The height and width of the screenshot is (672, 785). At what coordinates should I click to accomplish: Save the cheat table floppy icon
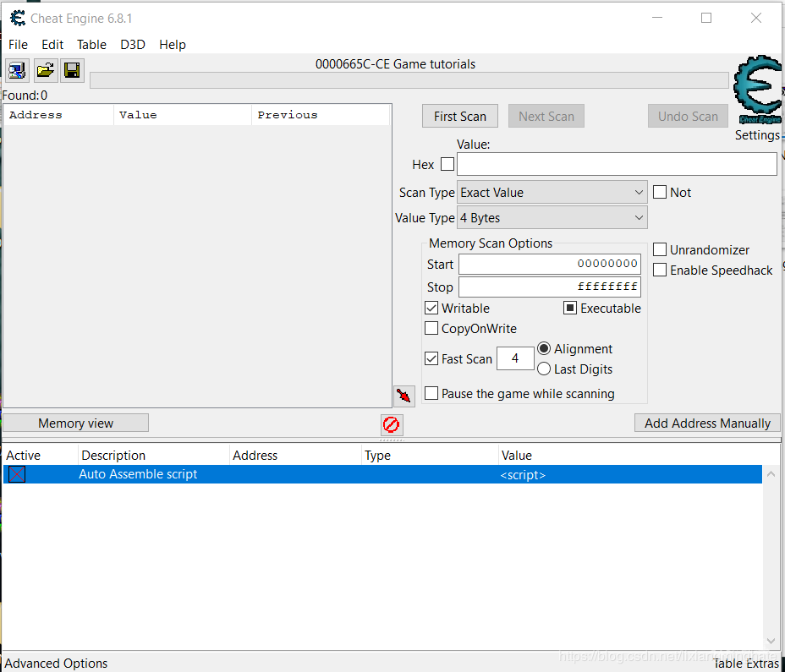click(72, 70)
